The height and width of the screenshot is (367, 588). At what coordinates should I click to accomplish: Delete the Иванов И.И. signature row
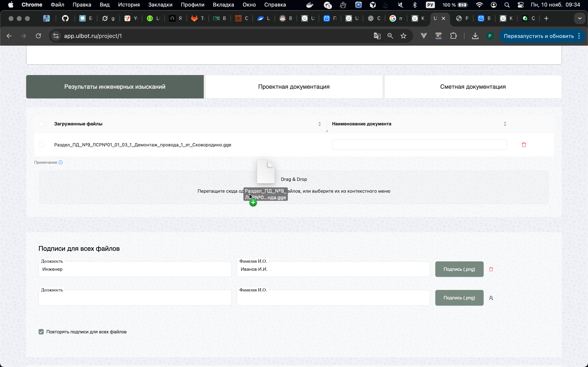(491, 269)
